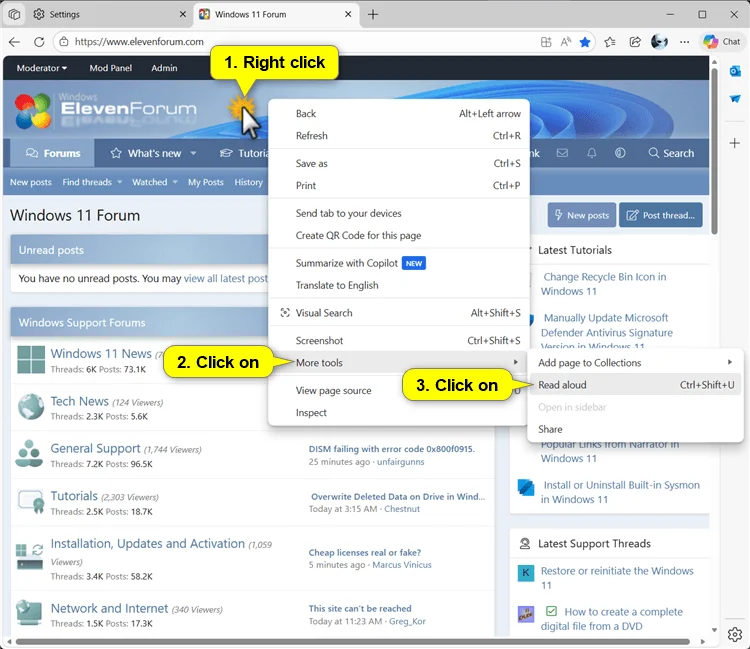Click the plus icon in Edge sidebar
The height and width of the screenshot is (649, 750).
click(x=735, y=143)
